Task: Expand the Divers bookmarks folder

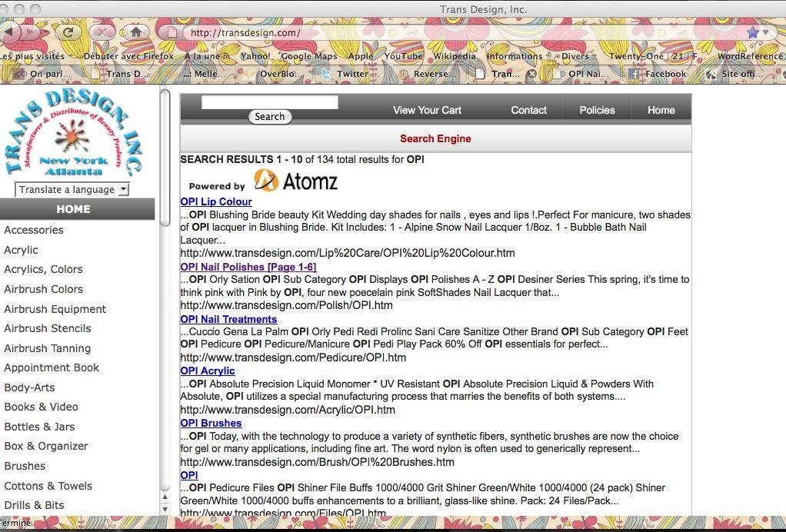Action: coord(578,56)
